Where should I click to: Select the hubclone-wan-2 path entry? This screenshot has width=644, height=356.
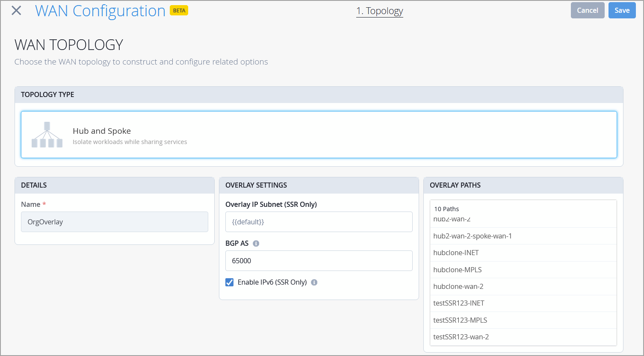pyautogui.click(x=458, y=286)
